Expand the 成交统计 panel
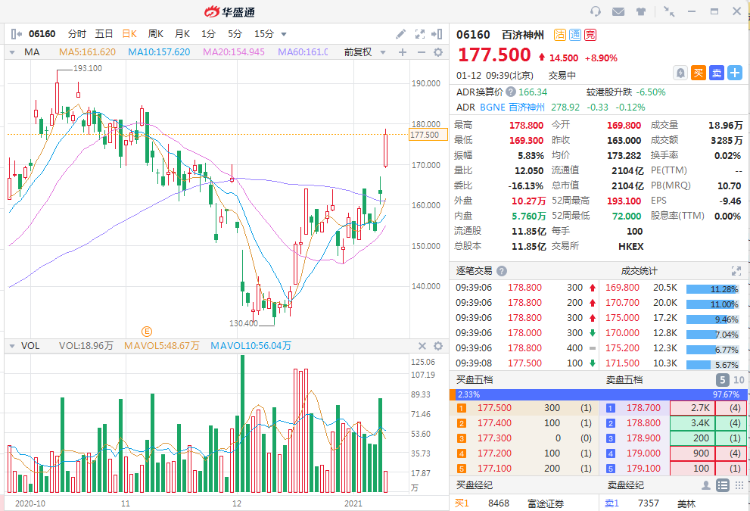750x511 pixels. [x=736, y=271]
